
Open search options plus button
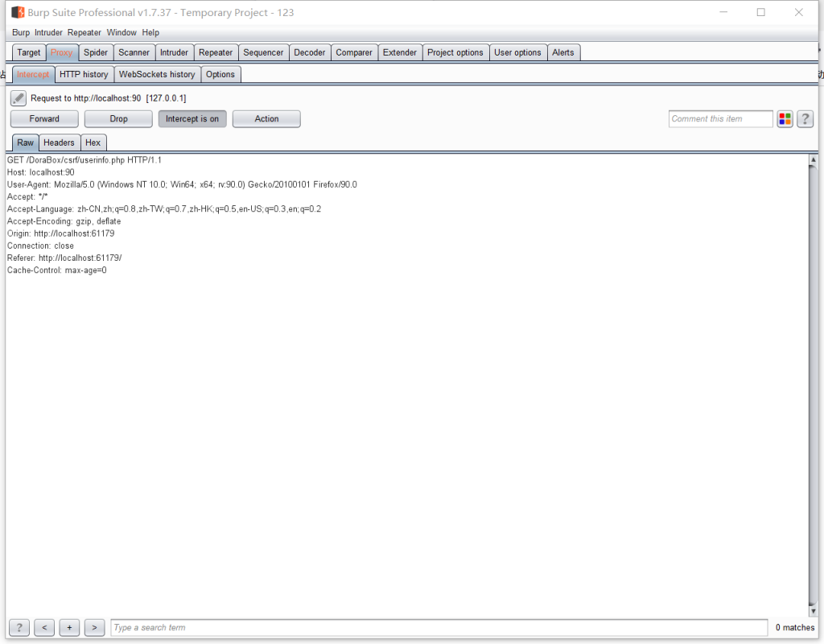(69, 627)
